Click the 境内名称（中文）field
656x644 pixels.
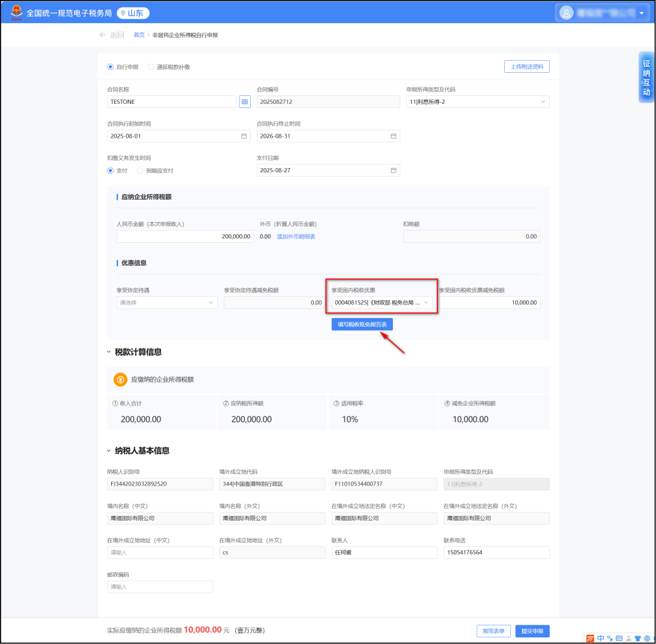pos(160,518)
